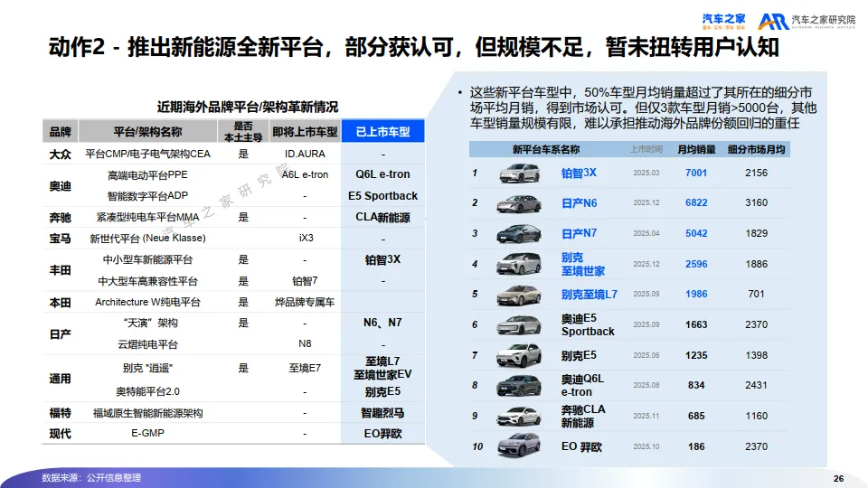Select the 平台/架构名称 column header
Viewport: 868px width, 488px height.
coord(147,132)
